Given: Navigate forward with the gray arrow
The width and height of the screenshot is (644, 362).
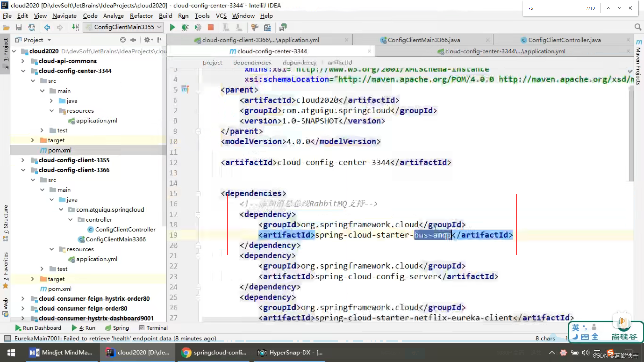Looking at the screenshot, I should (x=60, y=27).
